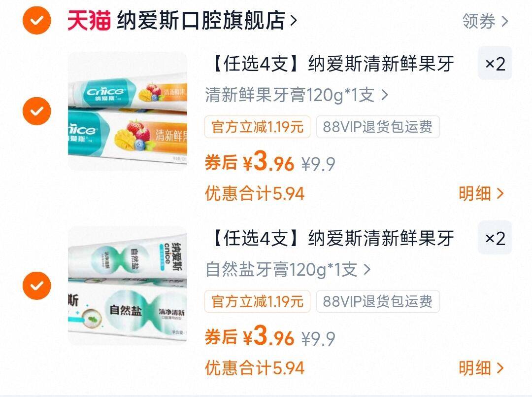Change quantity ×2 for 清新鲜果牙膏
The height and width of the screenshot is (397, 532).
coord(495,64)
